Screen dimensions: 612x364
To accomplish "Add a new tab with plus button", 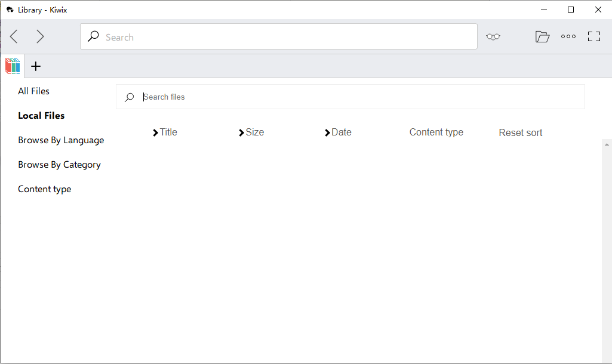I will (x=36, y=66).
